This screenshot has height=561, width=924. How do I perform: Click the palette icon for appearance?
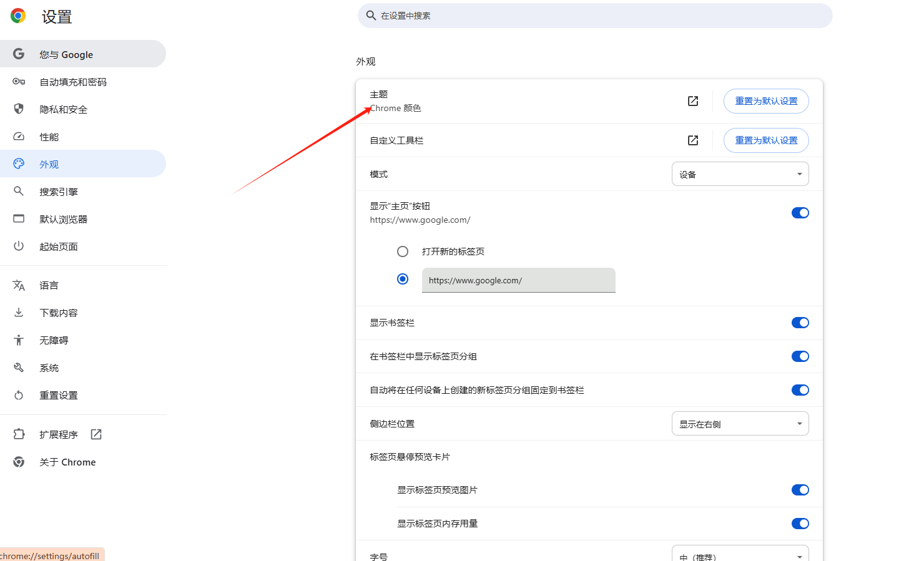(x=19, y=164)
